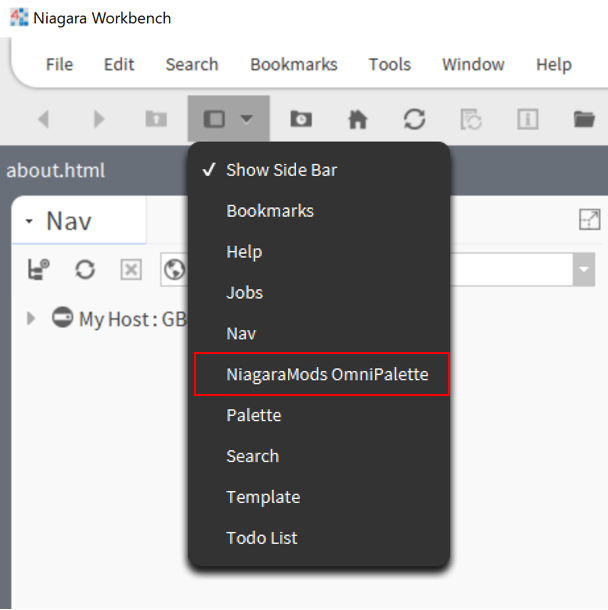Image resolution: width=608 pixels, height=610 pixels.
Task: Click the Refresh icon in main toolbar
Action: [x=414, y=119]
